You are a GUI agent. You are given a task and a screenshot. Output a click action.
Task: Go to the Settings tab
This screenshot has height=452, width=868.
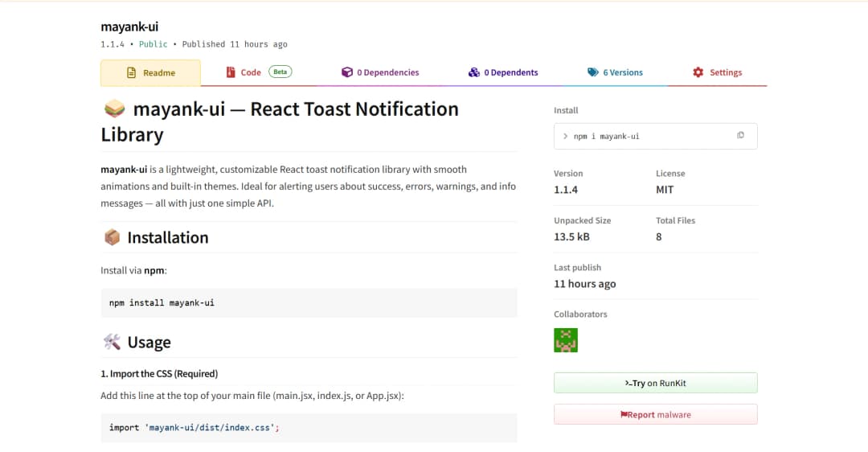(717, 72)
